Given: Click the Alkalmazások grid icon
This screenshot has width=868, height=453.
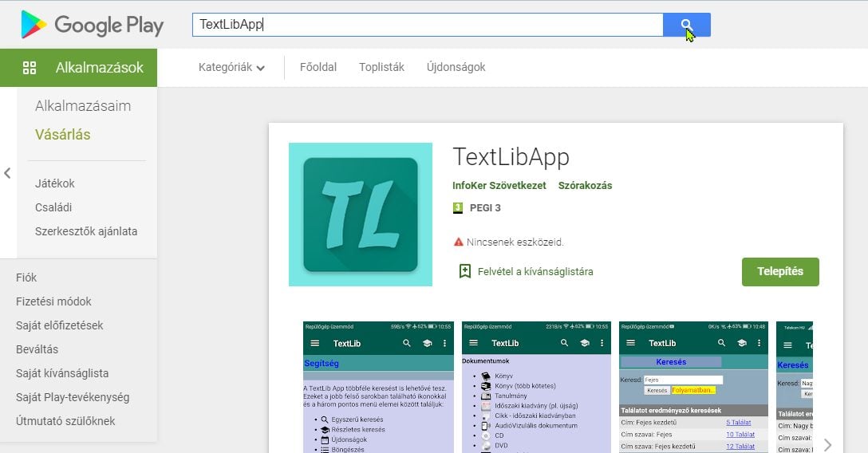Looking at the screenshot, I should click(30, 68).
